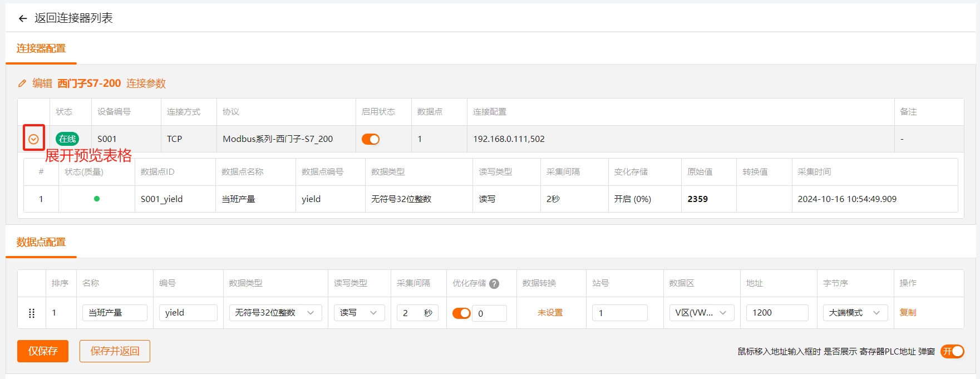Click the 未设置 data conversion link
This screenshot has height=379, width=980.
click(550, 313)
